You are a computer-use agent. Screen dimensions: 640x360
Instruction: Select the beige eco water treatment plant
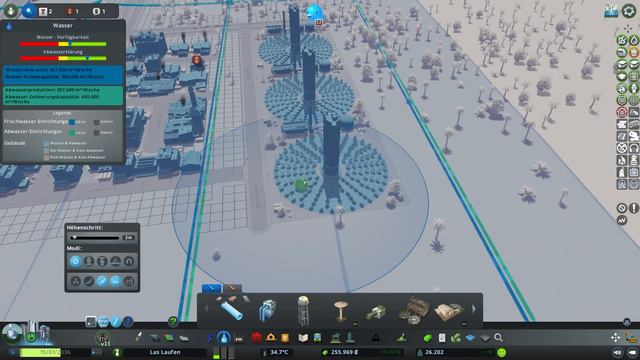[449, 312]
